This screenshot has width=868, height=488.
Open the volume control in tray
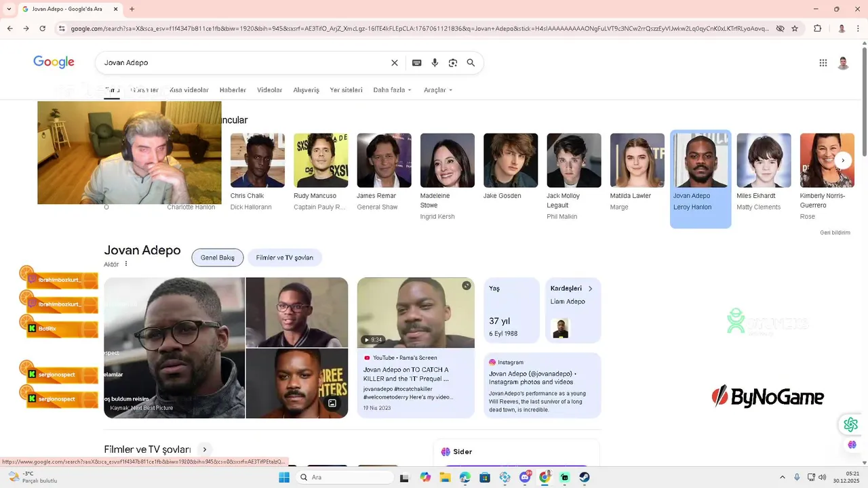tap(822, 477)
